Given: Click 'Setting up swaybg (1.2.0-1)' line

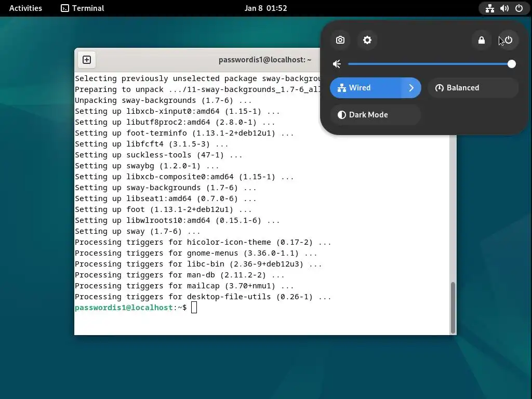Looking at the screenshot, I should [x=147, y=166].
